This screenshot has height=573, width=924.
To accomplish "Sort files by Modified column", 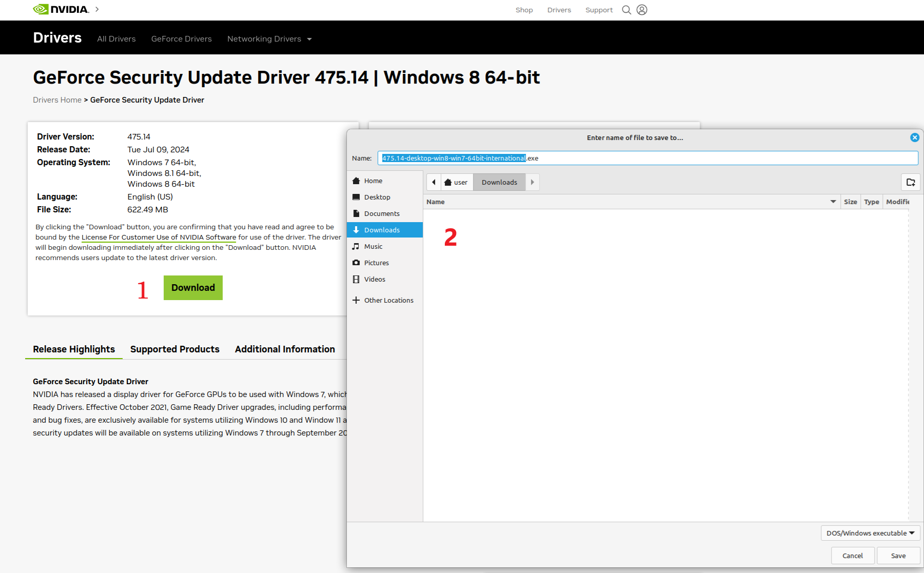I will (x=897, y=202).
